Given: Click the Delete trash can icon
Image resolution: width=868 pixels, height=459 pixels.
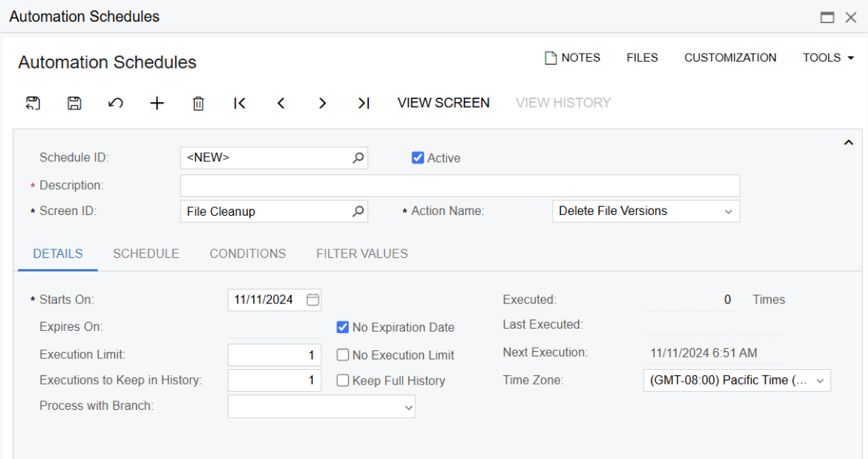Looking at the screenshot, I should [198, 104].
